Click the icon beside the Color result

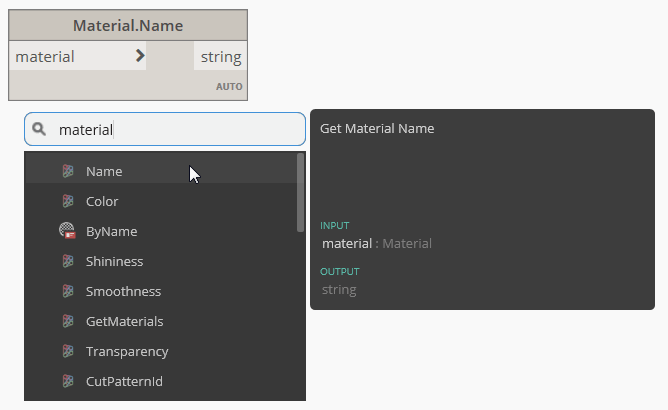[x=68, y=201]
